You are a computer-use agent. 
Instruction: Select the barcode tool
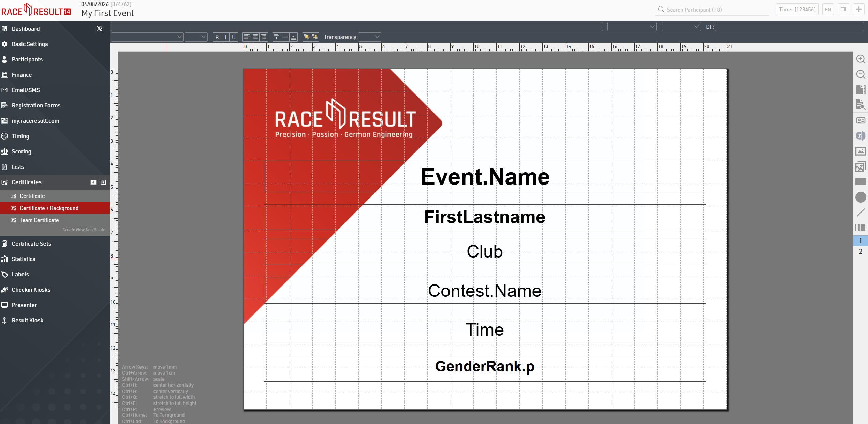860,228
